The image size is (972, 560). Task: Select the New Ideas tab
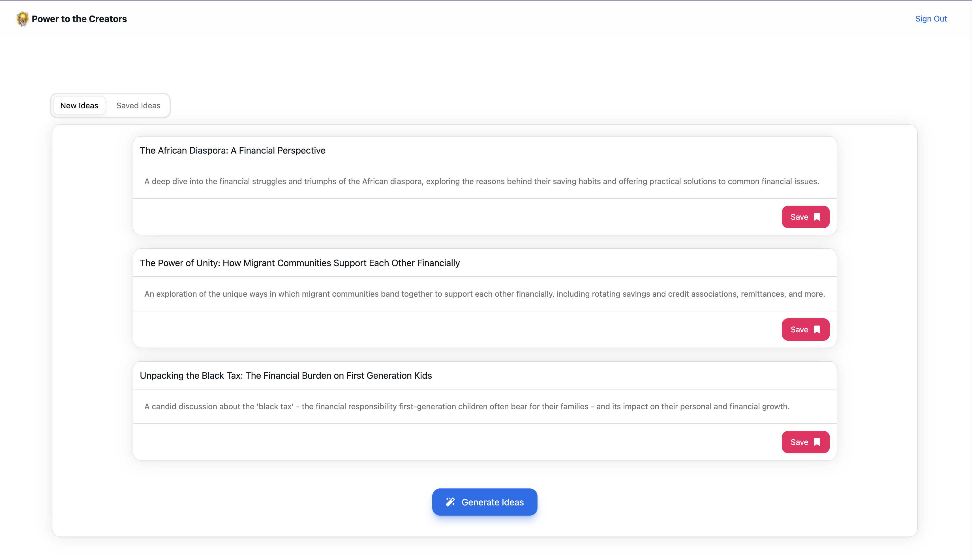pyautogui.click(x=79, y=105)
